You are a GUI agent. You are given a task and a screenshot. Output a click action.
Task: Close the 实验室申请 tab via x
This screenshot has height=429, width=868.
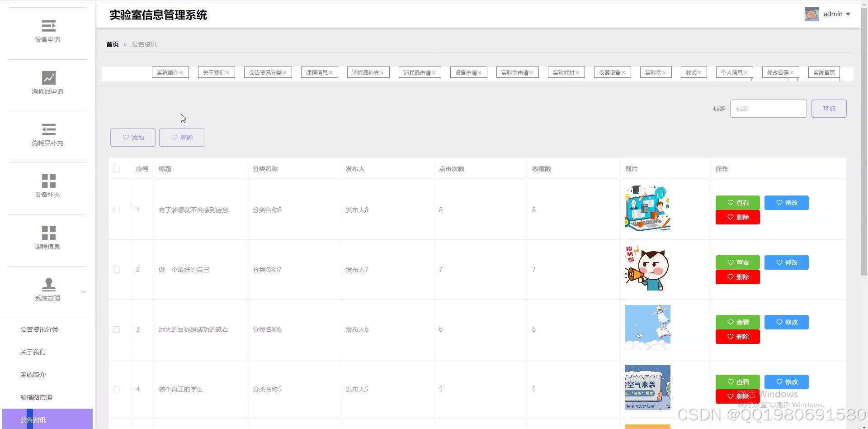tap(531, 73)
